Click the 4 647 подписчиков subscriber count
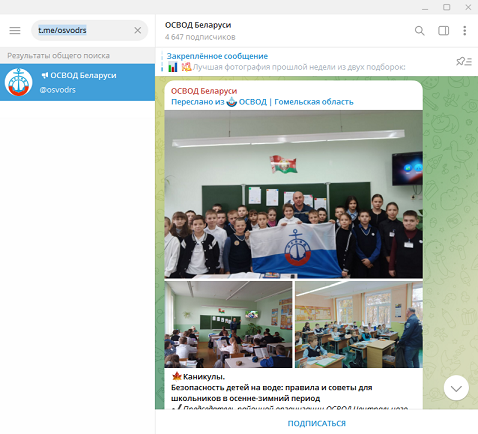 200,37
